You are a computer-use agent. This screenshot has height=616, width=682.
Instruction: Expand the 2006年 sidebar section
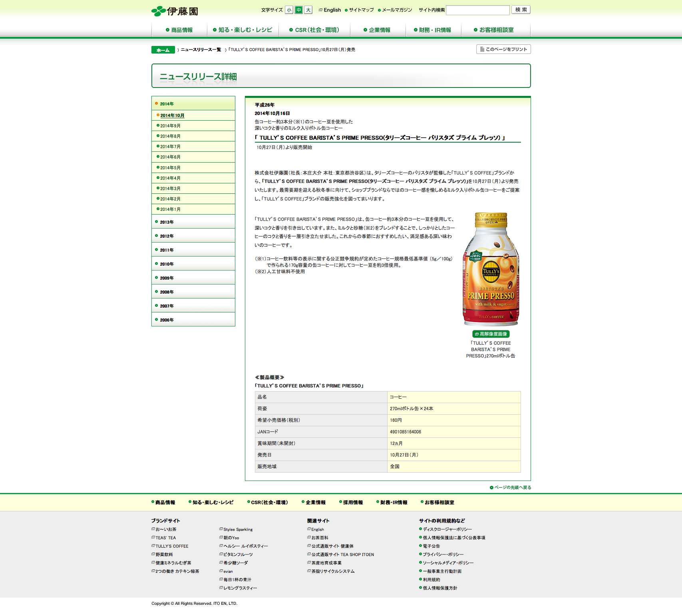(x=193, y=320)
